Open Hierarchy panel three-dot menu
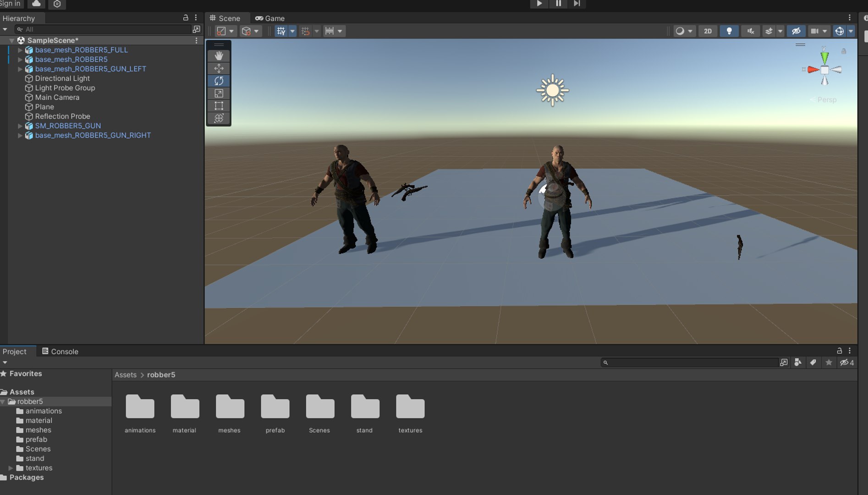Screen dimensions: 868x495 tap(196, 17)
